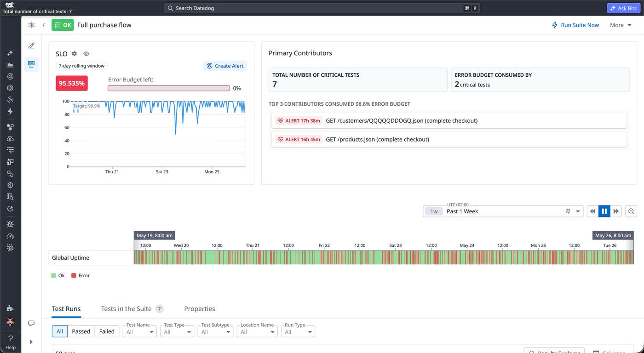
Task: Open the target-shaped Monitors icon in sidebar
Action: click(x=10, y=76)
